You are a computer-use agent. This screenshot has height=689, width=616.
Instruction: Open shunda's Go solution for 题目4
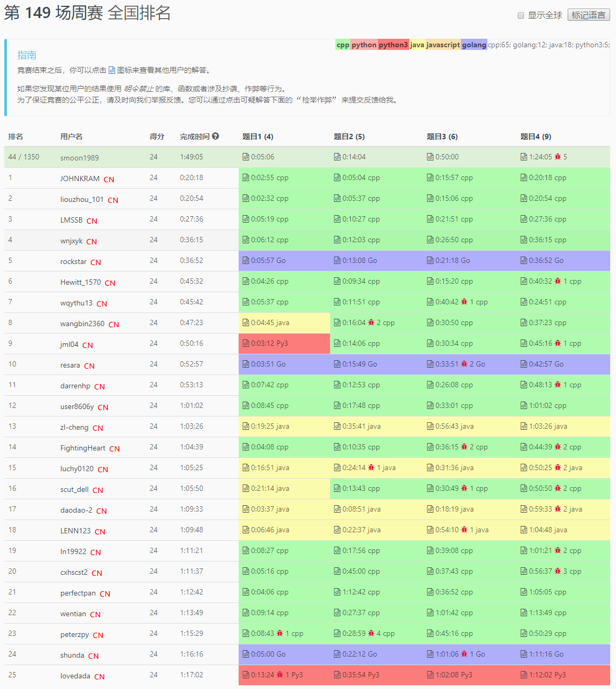pyautogui.click(x=524, y=654)
